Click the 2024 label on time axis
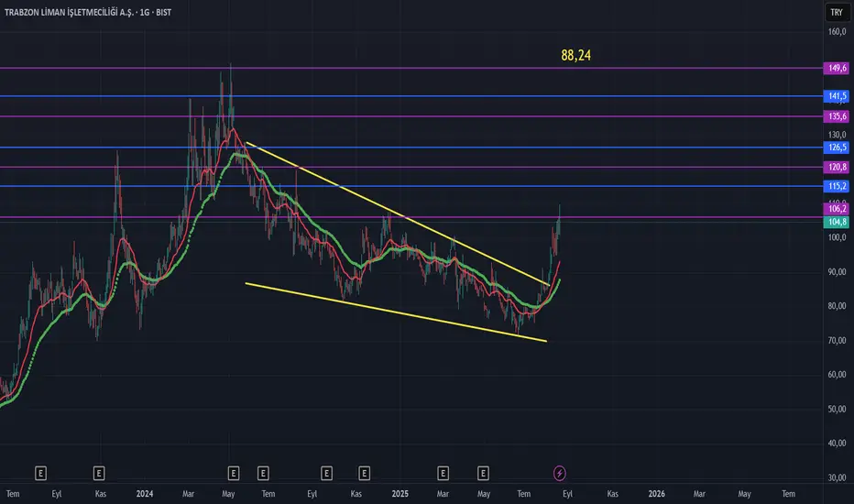The height and width of the screenshot is (504, 854). pos(145,494)
